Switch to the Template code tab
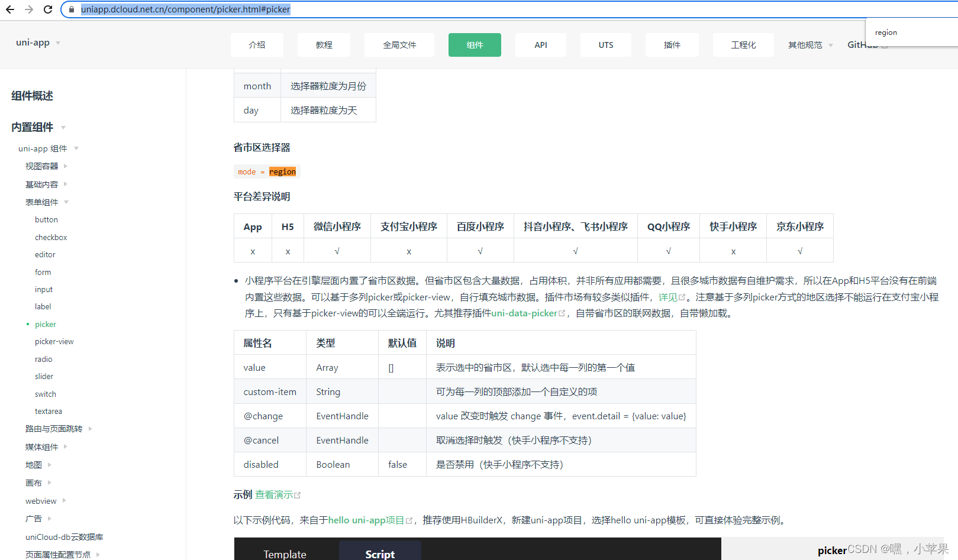Viewport: 958px width, 560px height. 285,554
